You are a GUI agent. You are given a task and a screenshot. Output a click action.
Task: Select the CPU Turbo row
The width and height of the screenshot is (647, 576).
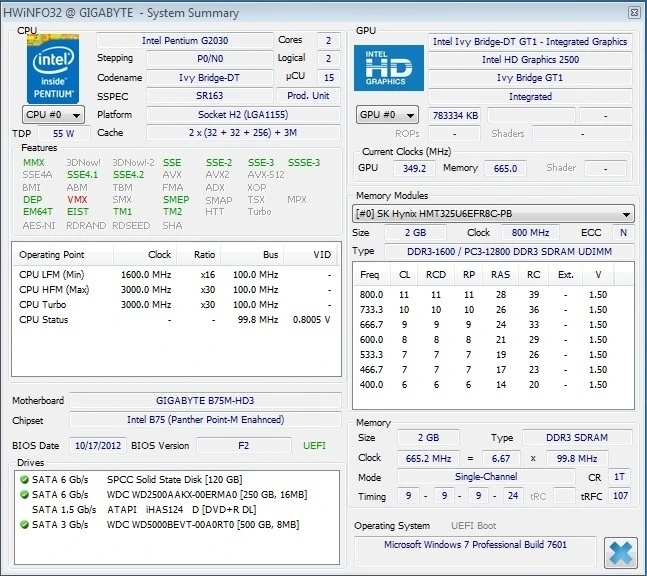point(175,305)
